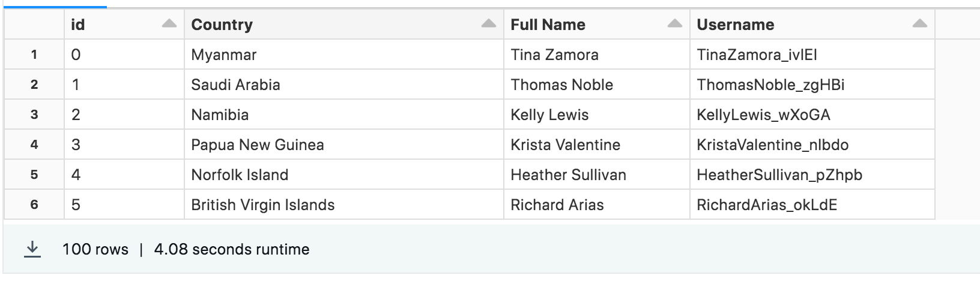The width and height of the screenshot is (980, 281).
Task: Click the British Virgin Islands cell
Action: (x=343, y=205)
